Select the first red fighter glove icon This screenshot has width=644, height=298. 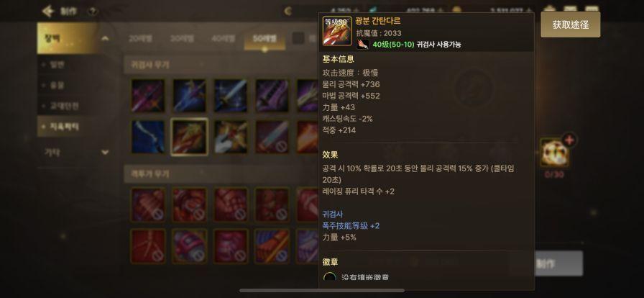(x=148, y=205)
